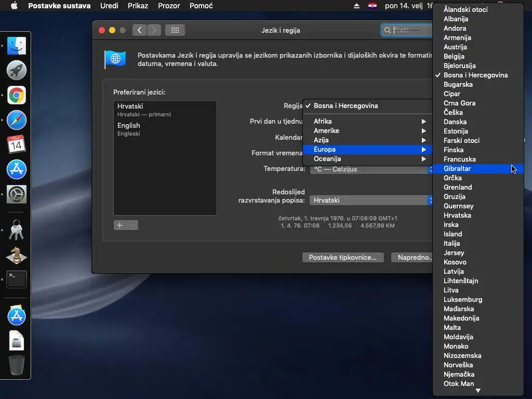Select checked Bosna i Hercegovina in country list
Image resolution: width=532 pixels, height=399 pixels.
point(478,75)
